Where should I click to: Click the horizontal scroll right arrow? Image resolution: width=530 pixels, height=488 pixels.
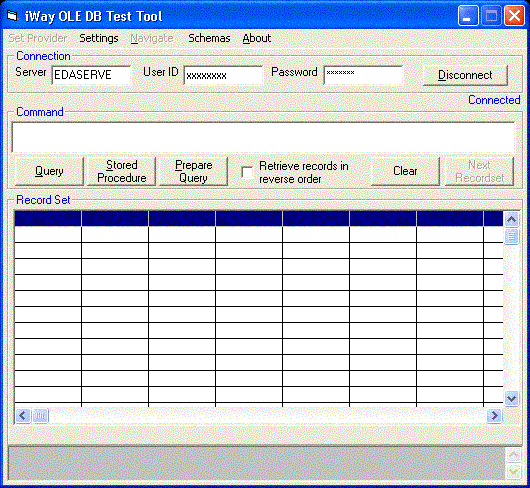click(494, 415)
